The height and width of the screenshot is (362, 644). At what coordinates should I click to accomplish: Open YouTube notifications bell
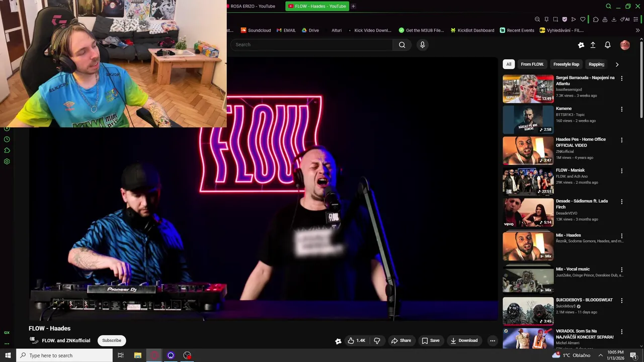607,45
